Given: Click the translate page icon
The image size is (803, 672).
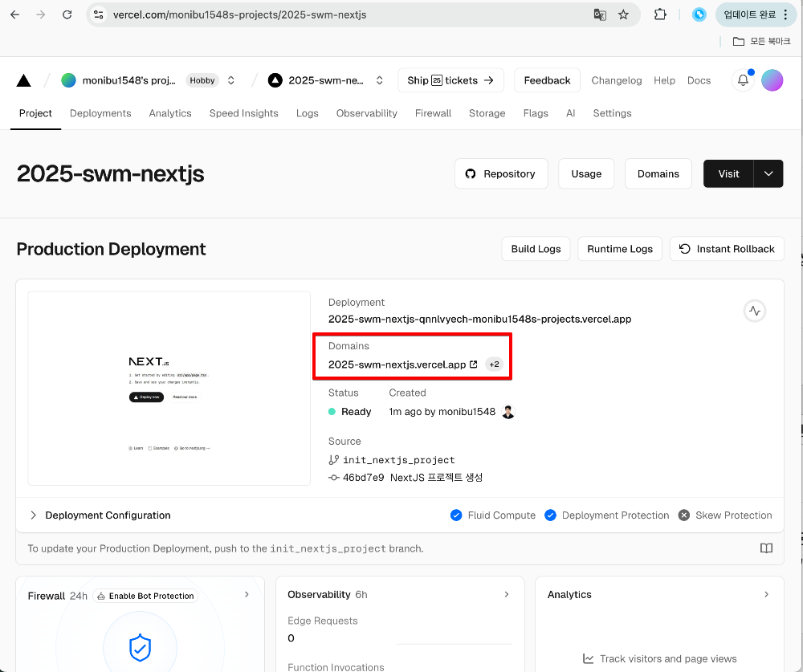Looking at the screenshot, I should (600, 15).
